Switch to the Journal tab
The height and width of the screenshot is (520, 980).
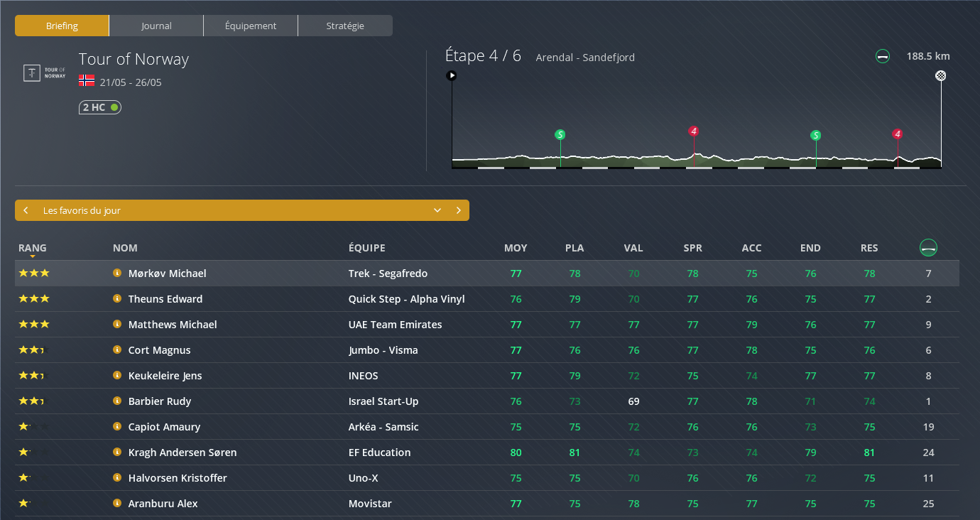(156, 26)
